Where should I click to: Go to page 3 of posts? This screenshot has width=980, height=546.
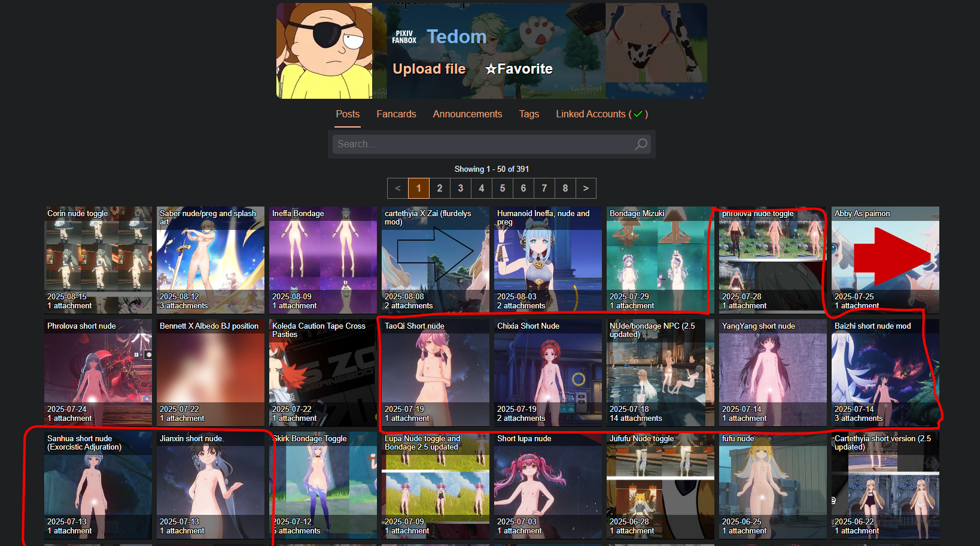pyautogui.click(x=461, y=189)
